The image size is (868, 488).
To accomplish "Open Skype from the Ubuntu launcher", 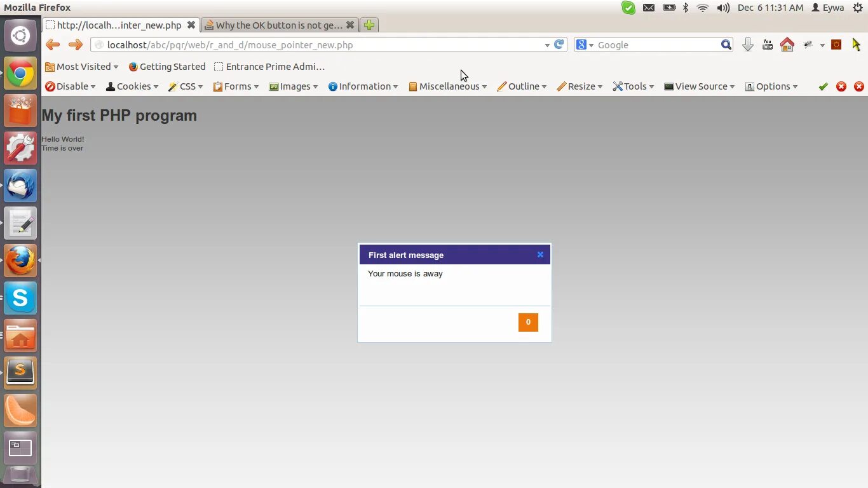I will pos(20,298).
